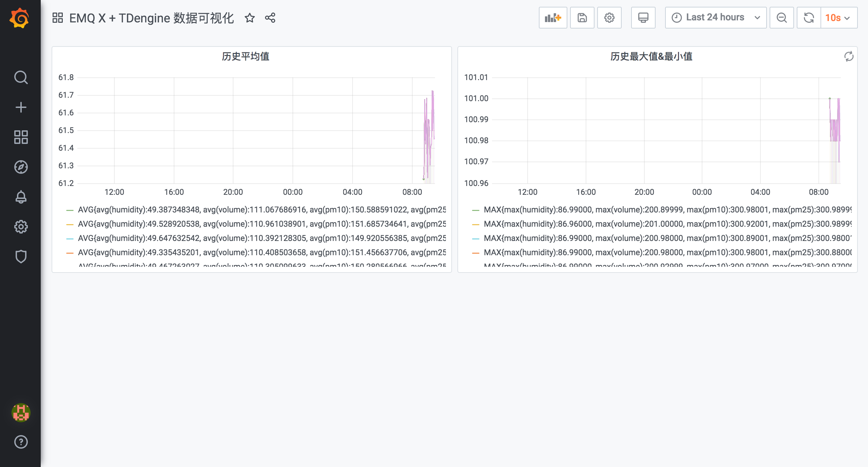Open the 历史平均值 panel title menu

[x=245, y=56]
